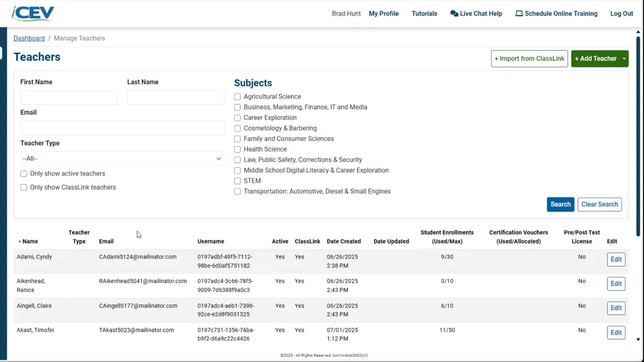Click the Date Created column header
644x362 pixels.
(x=344, y=241)
